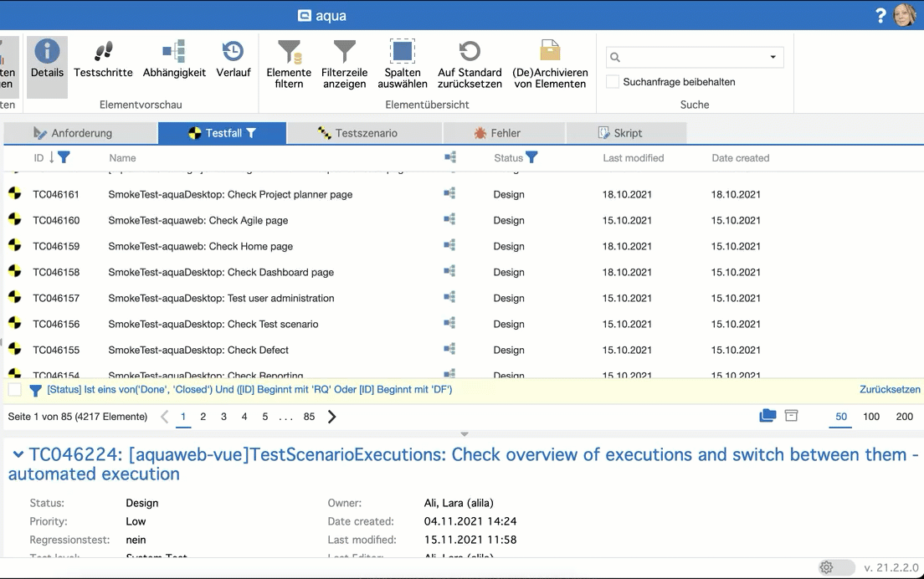Select row TC046158 Check Dashboard page

[462, 272]
